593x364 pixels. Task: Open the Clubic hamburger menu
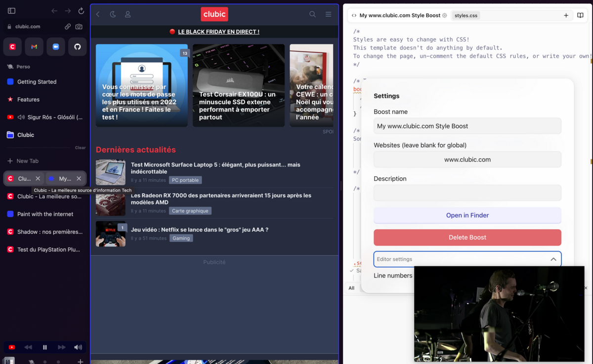(x=328, y=14)
